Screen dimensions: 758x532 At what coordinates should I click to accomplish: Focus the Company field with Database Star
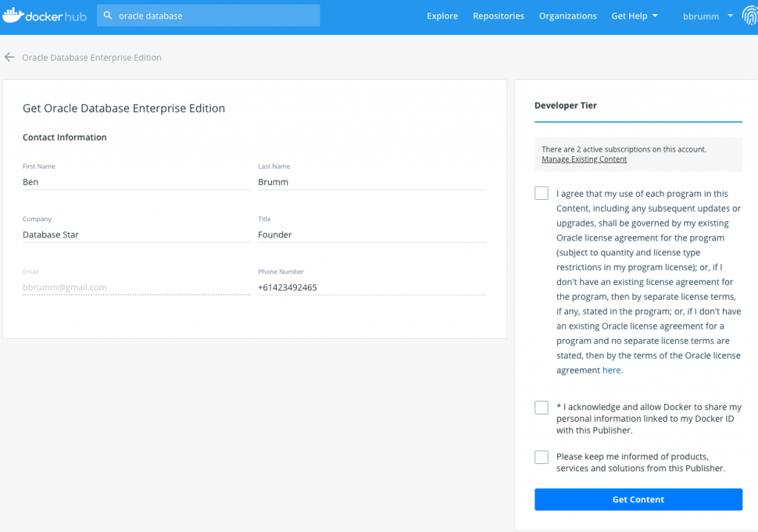pyautogui.click(x=136, y=235)
